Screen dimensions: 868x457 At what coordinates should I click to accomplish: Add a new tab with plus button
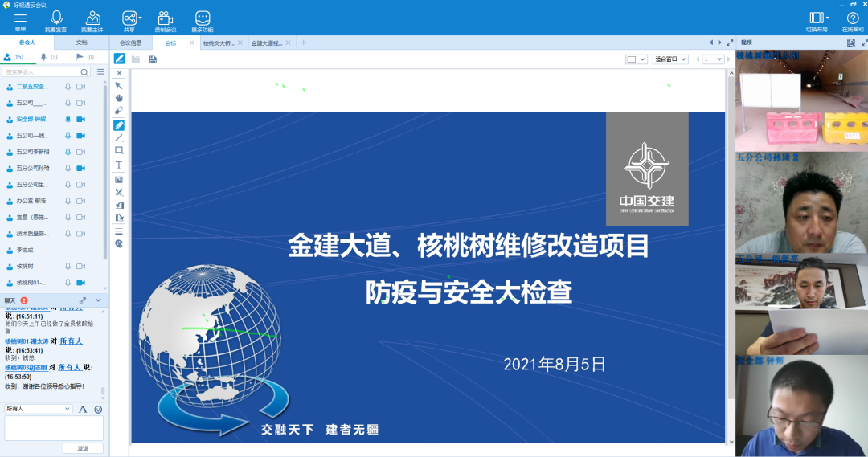pyautogui.click(x=303, y=43)
